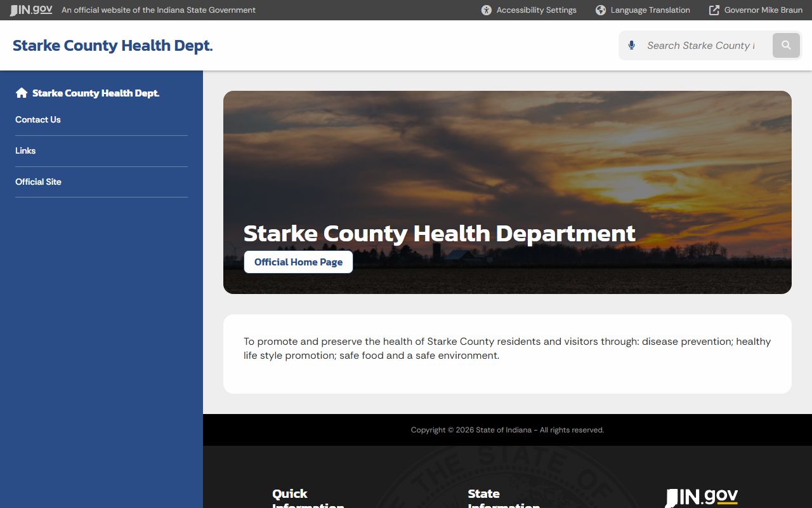Click the magnifier search button
The image size is (812, 508).
click(x=786, y=45)
